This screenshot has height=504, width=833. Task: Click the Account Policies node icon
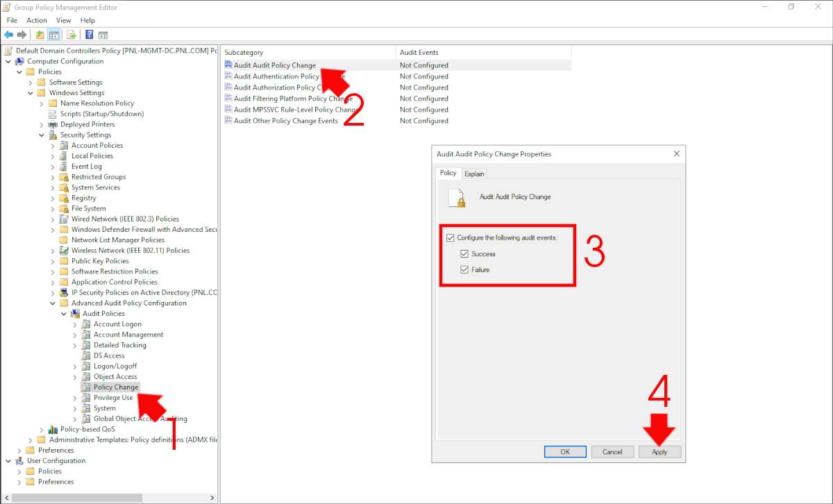tap(65, 145)
